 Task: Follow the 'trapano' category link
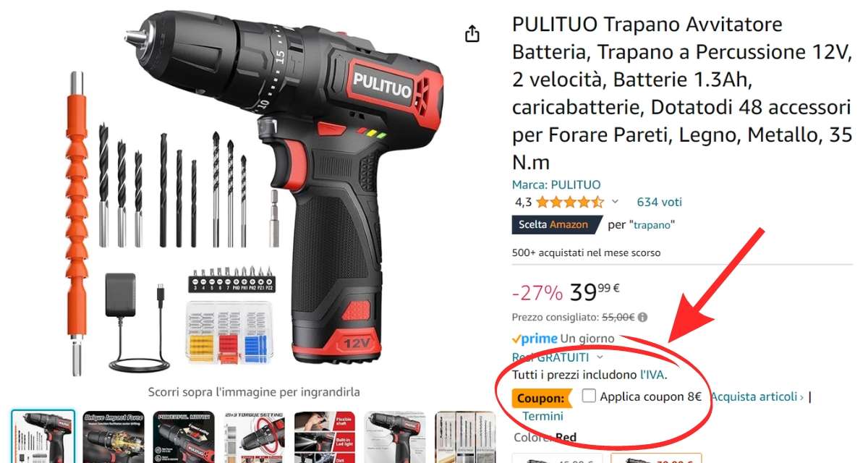click(x=654, y=225)
